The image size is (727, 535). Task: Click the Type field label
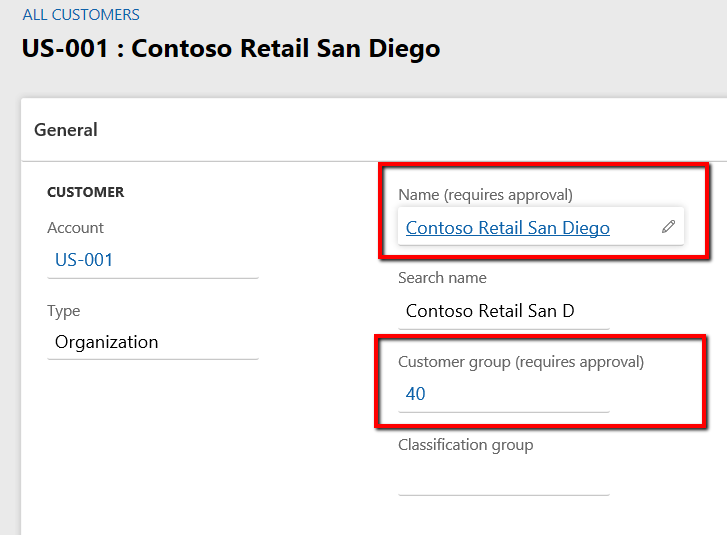(x=64, y=311)
